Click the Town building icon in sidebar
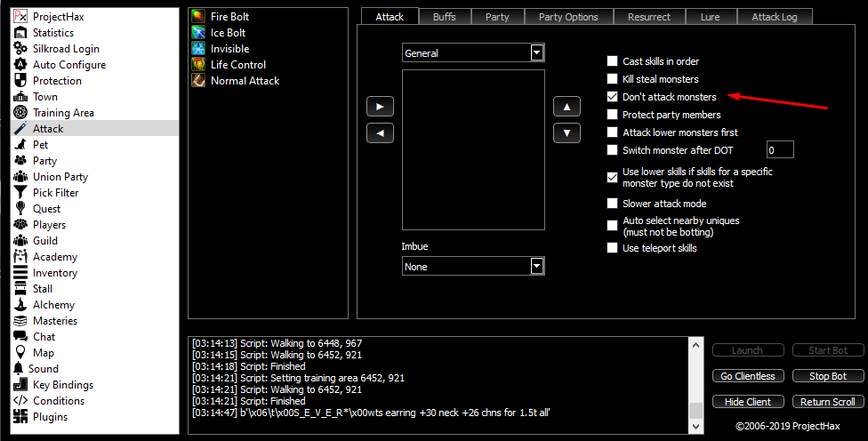Viewport: 868px width, 441px height. [20, 97]
